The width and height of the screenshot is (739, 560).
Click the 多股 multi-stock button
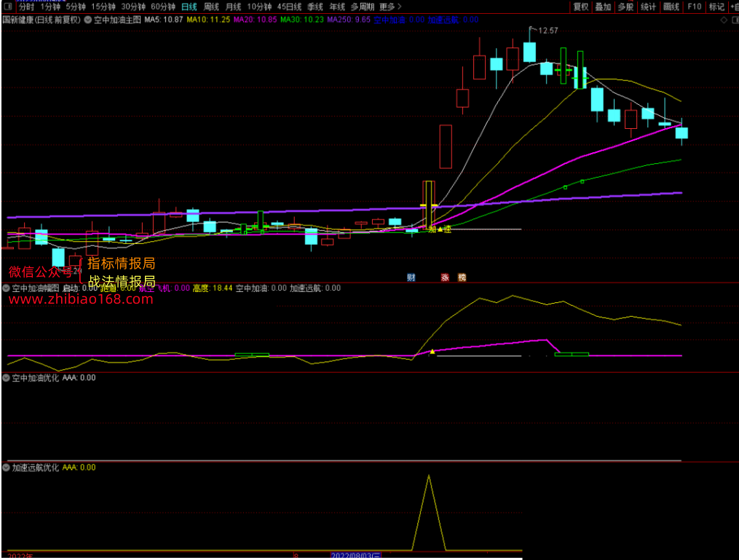click(x=625, y=7)
